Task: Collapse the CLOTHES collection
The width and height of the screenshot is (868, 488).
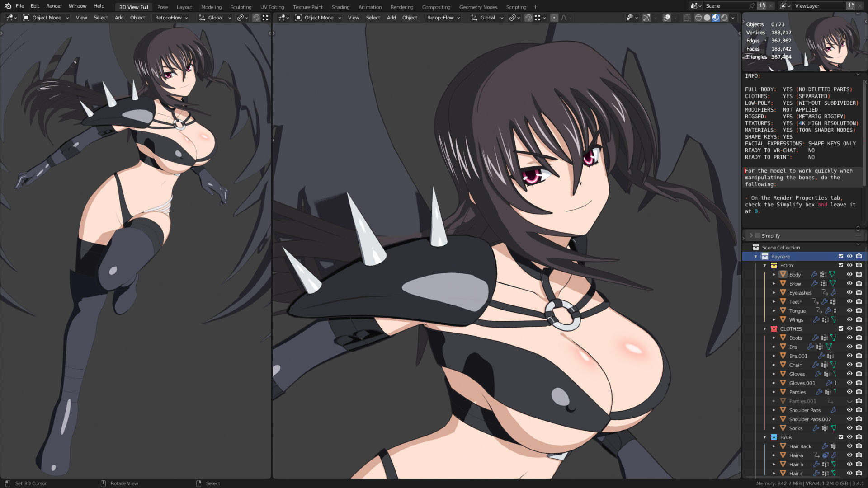Action: point(765,328)
